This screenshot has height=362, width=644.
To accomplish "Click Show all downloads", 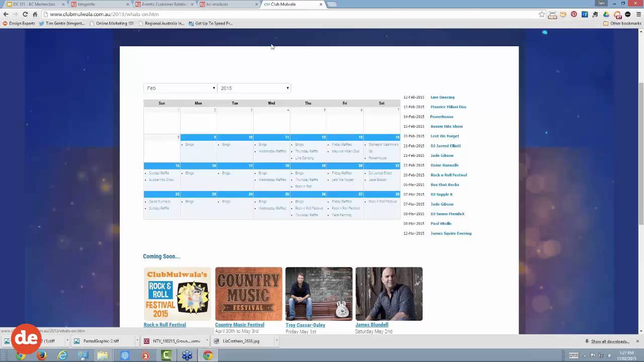I will pyautogui.click(x=607, y=341).
